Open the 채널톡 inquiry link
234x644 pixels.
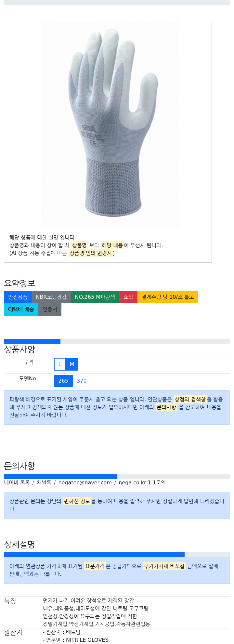(x=44, y=483)
